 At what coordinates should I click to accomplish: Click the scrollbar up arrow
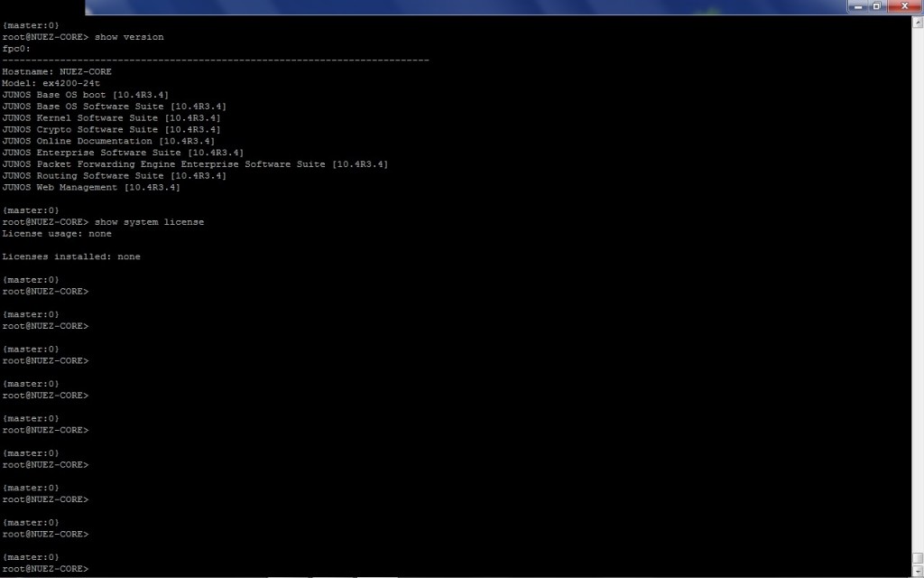tap(918, 23)
